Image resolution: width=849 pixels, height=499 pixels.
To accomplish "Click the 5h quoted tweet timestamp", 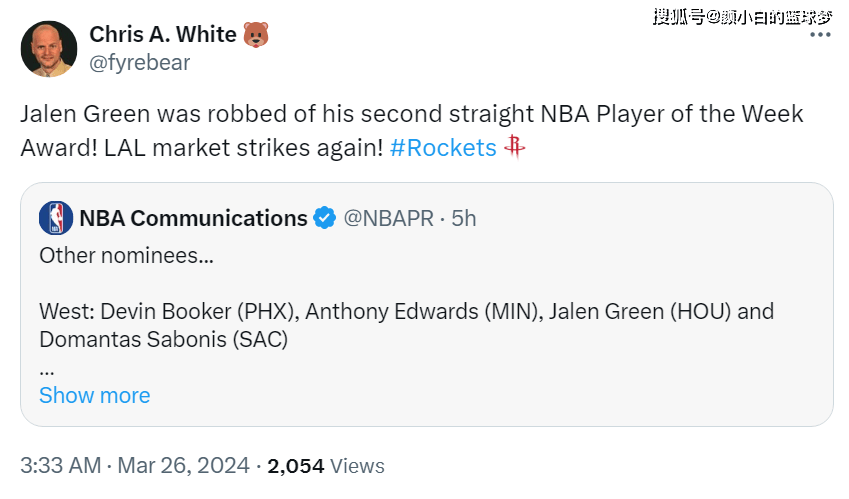I will click(463, 218).
